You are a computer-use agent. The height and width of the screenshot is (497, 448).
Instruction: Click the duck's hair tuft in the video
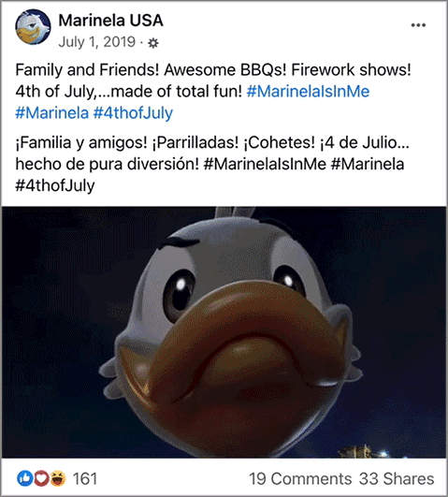(235, 213)
